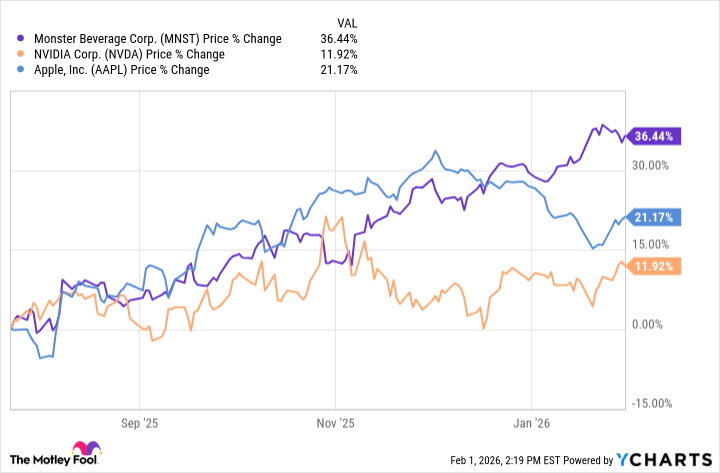The width and height of the screenshot is (720, 473).
Task: Click the orange NVIDIA legend dot
Action: 21,54
